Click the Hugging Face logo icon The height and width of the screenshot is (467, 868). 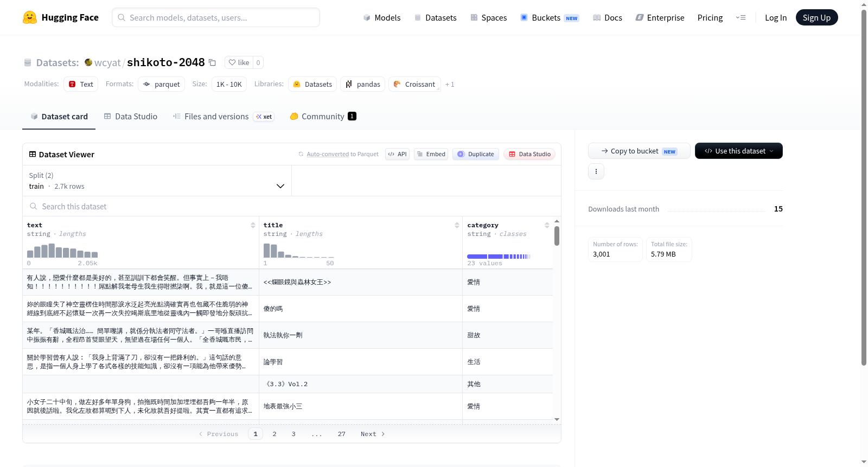[x=30, y=17]
